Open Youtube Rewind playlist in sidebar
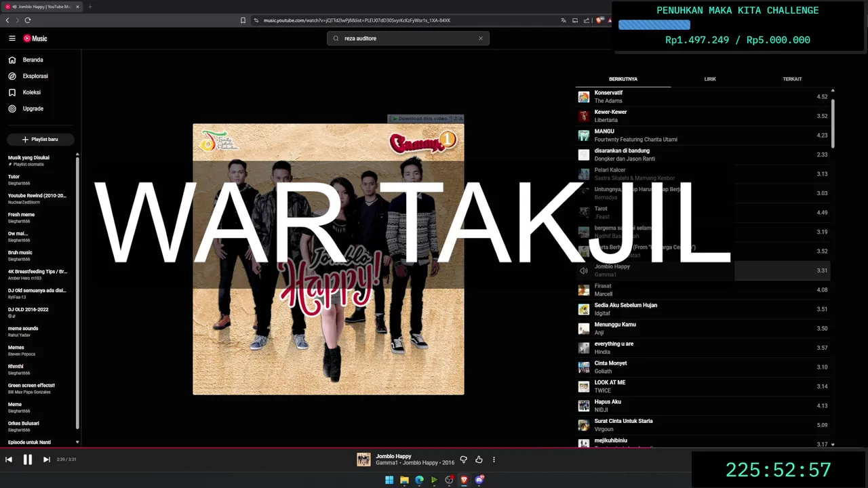This screenshot has height=488, width=868. (38, 199)
